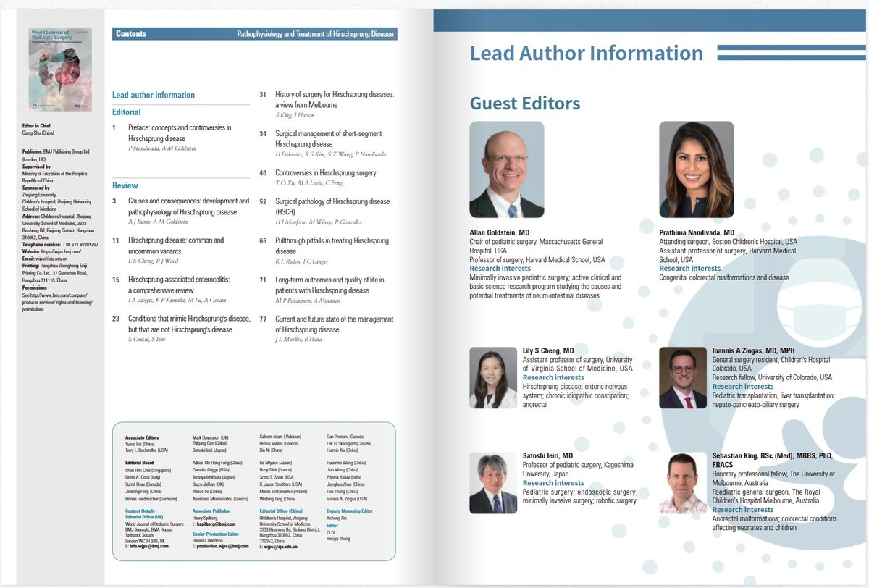Image resolution: width=869 pixels, height=588 pixels.
Task: Open 'Hirschsprung disease: common and uncommon variants'
Action: (x=176, y=245)
